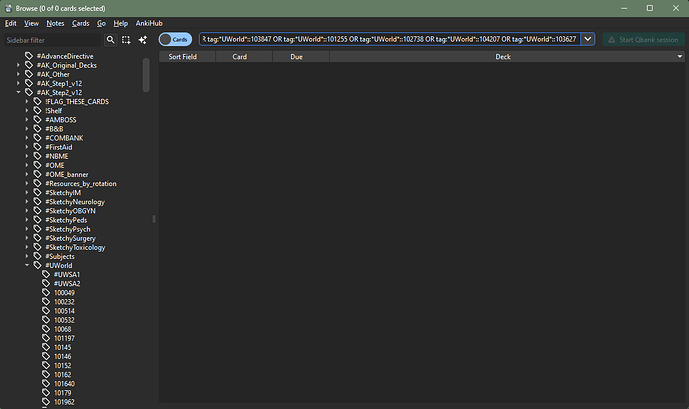Collapse the #AK_Step2_v12 tag tree
This screenshot has width=689, height=409.
[20, 92]
